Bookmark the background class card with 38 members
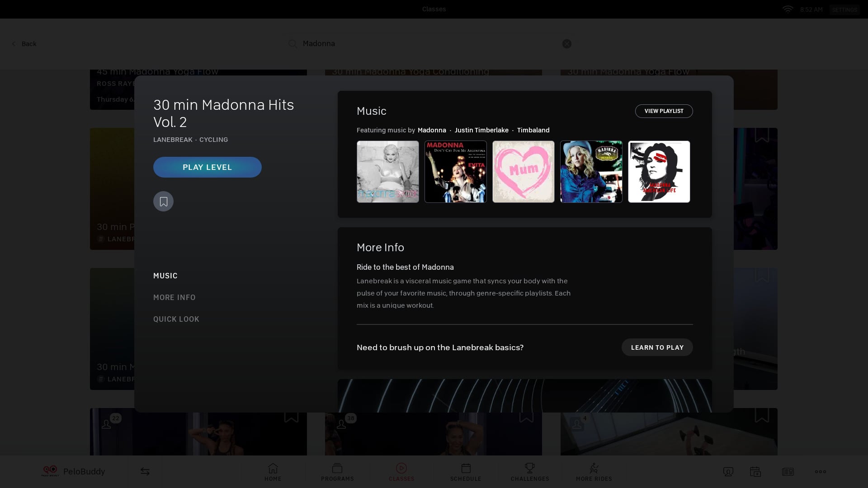The width and height of the screenshot is (868, 488). coord(526,417)
